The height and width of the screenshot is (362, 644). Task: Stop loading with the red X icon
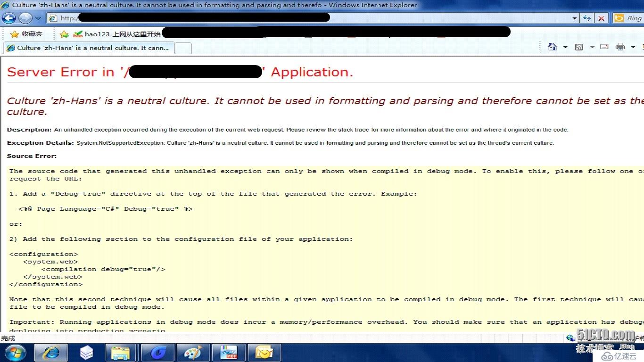coord(601,18)
